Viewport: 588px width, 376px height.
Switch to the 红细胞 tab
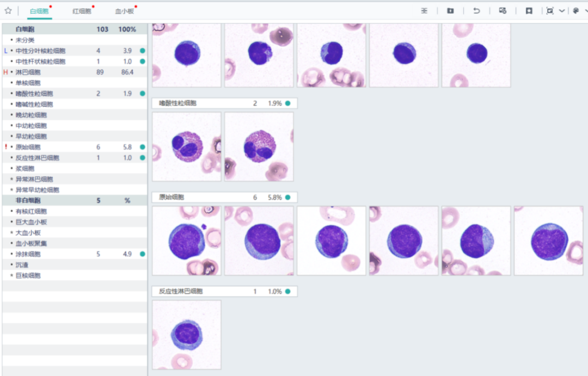coord(82,11)
